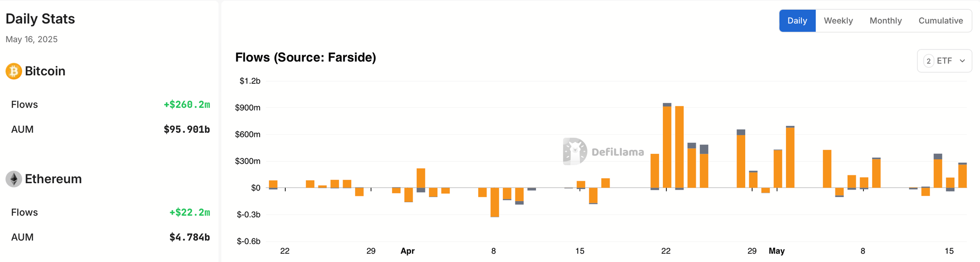Screen dimensions: 980x262
Task: Click the circled 2 badge in ETF selector
Action: [929, 61]
